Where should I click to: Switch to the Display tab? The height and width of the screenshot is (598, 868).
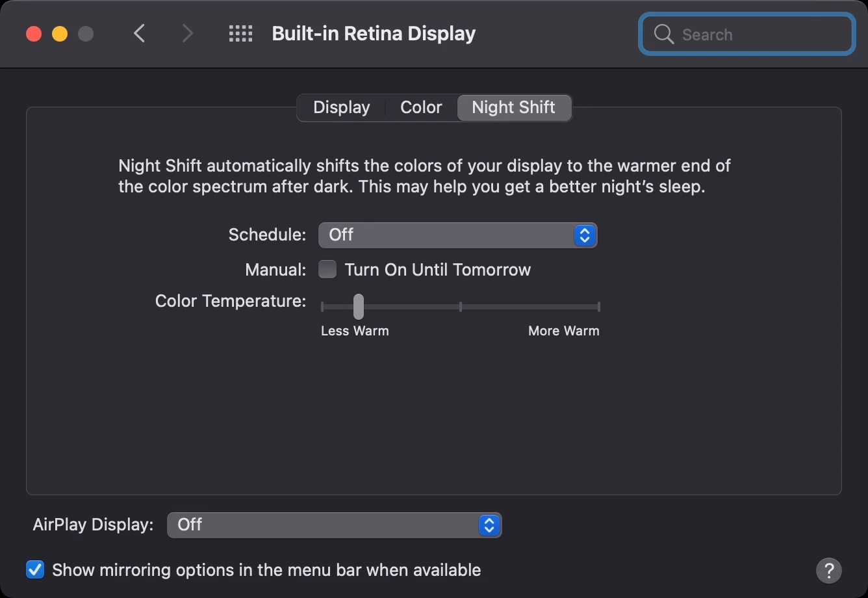tap(342, 107)
